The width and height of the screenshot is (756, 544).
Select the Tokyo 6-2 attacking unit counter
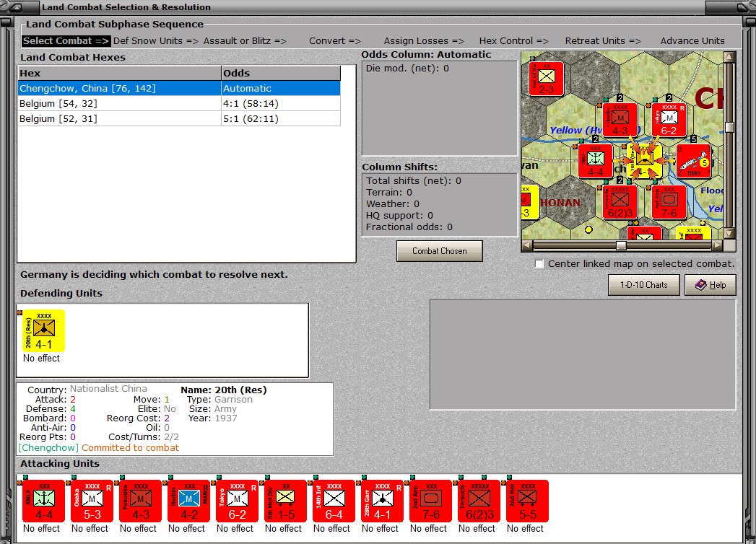237,501
